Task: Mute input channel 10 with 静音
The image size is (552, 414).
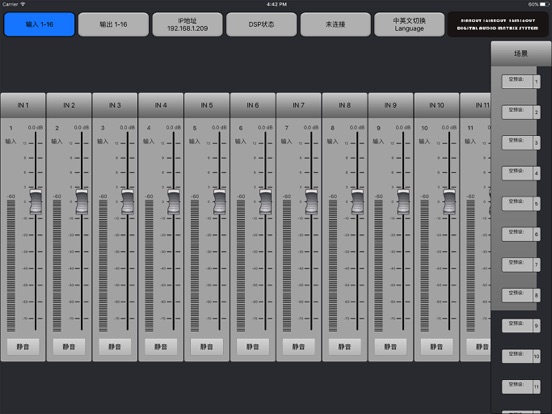Action: [437, 347]
